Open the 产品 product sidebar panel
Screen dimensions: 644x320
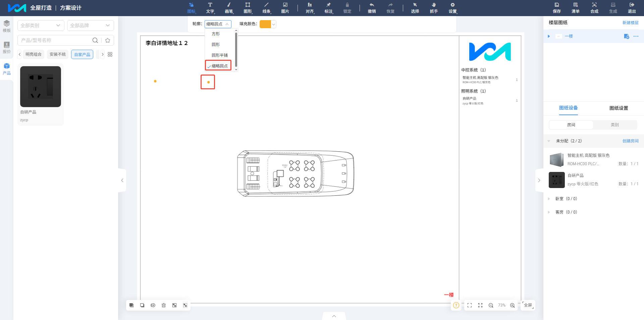pos(7,69)
